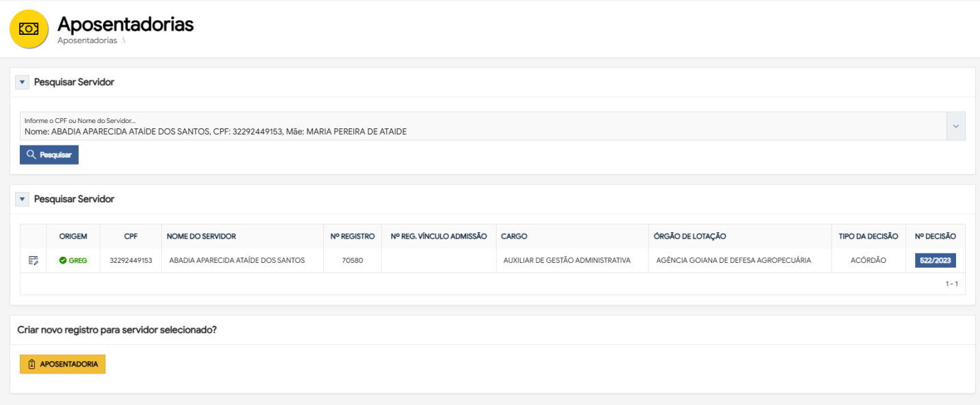Sort by ÓRGÃO DE LOTAÇÃO column header
The width and height of the screenshot is (980, 405).
click(x=690, y=236)
